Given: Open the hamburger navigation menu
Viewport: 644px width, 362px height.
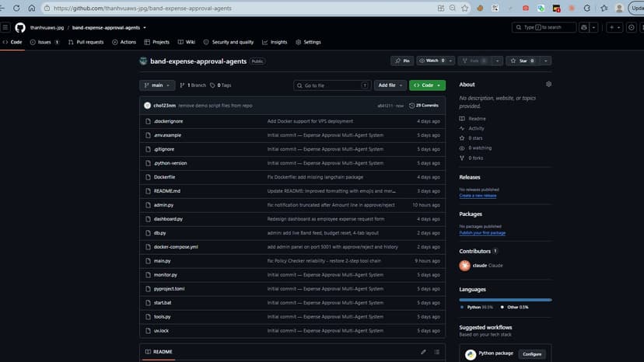Looking at the screenshot, I should pyautogui.click(x=5, y=27).
